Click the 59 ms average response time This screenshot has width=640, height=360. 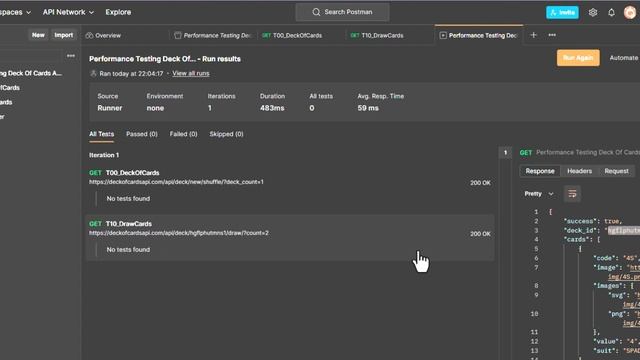[368, 108]
